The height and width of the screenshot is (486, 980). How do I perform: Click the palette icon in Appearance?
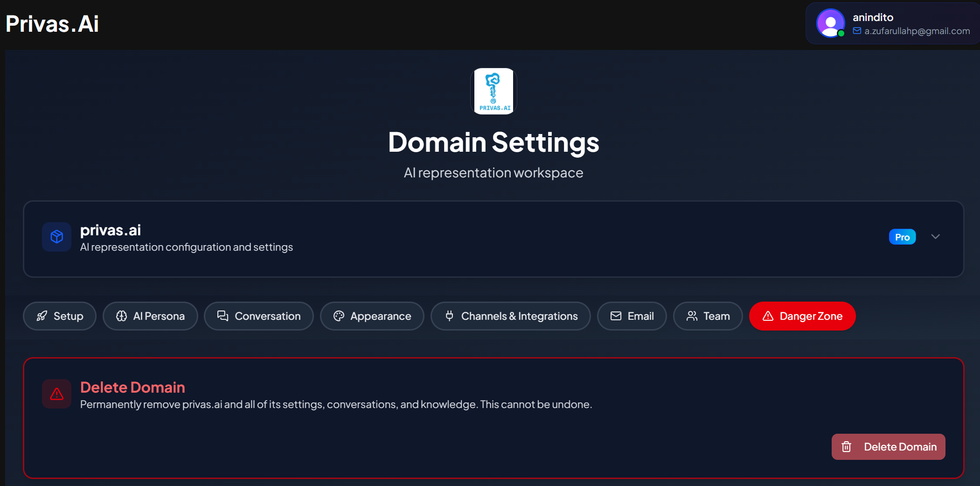coord(339,316)
